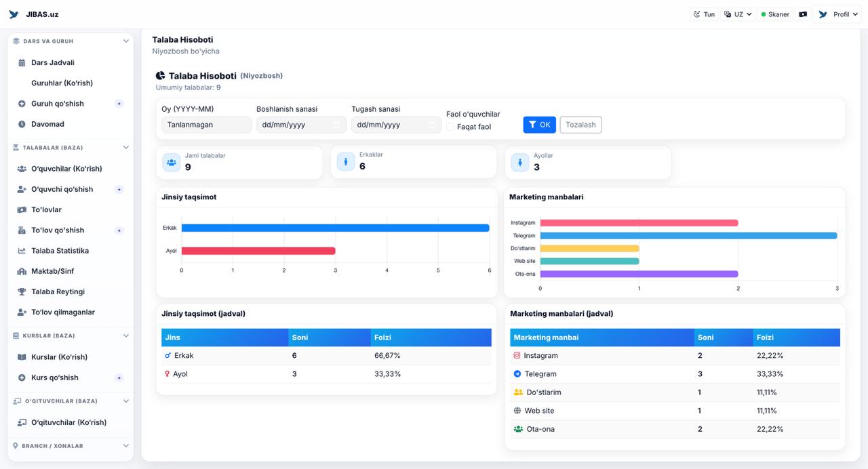Click the Boshlanish sanasi date field

coord(301,125)
